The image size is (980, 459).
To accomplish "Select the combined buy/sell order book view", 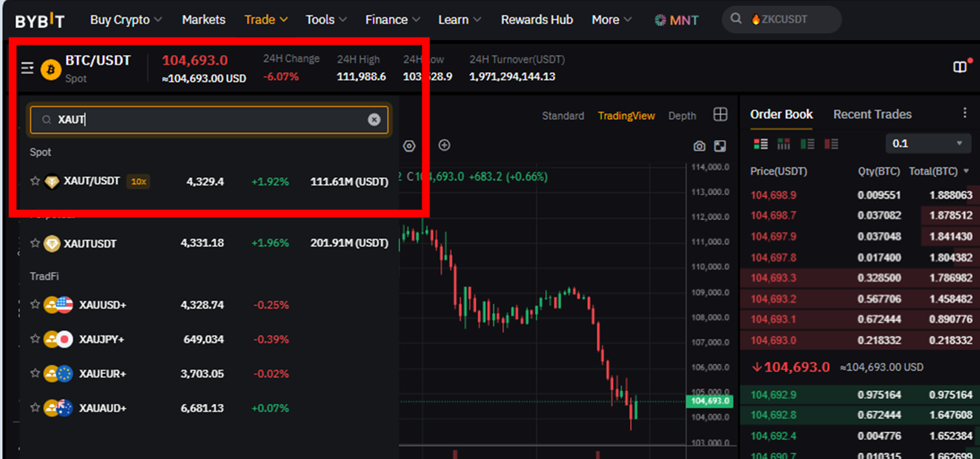I will pos(760,143).
